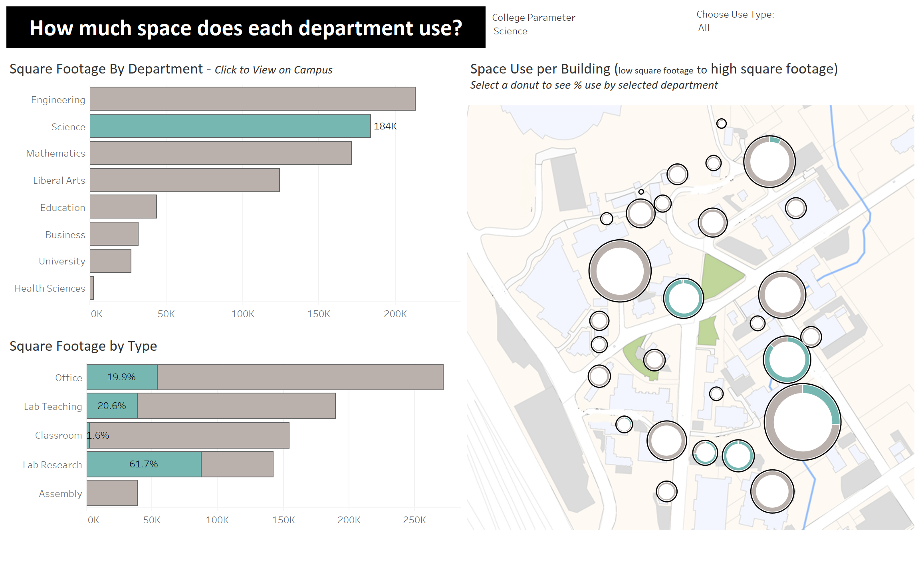Select the big gray donut left of map center
The width and height of the screenshot is (924, 588).
620,271
